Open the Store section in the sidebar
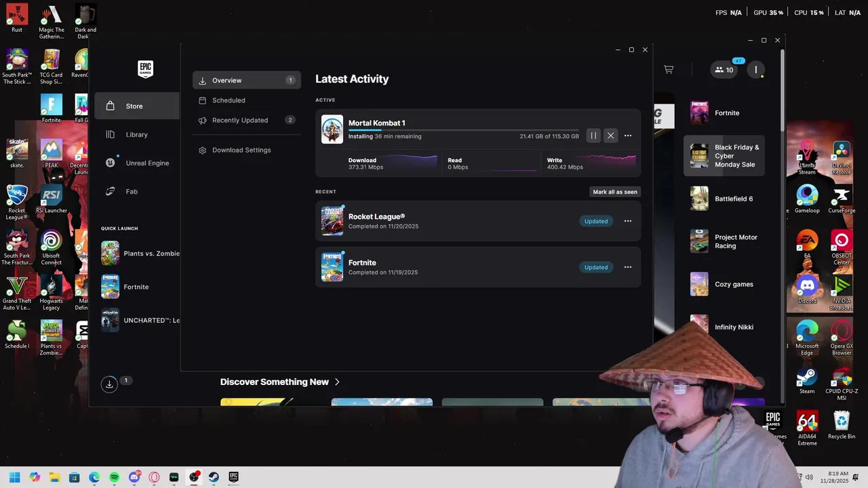 [137, 106]
